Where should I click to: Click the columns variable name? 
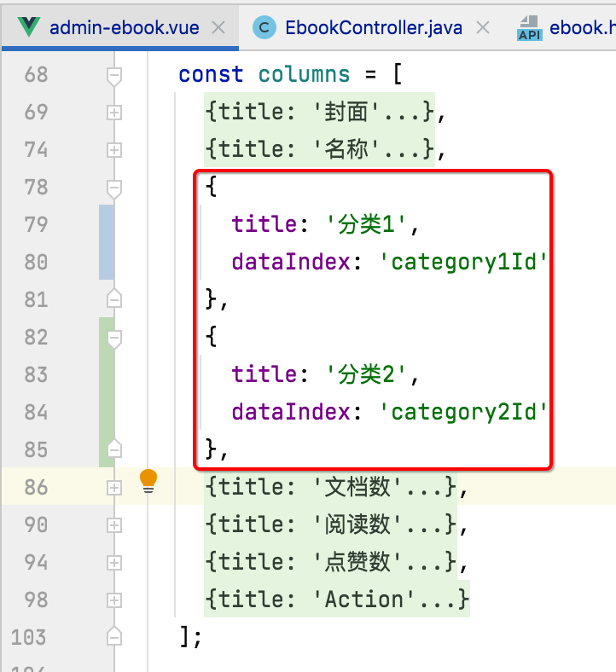click(304, 74)
